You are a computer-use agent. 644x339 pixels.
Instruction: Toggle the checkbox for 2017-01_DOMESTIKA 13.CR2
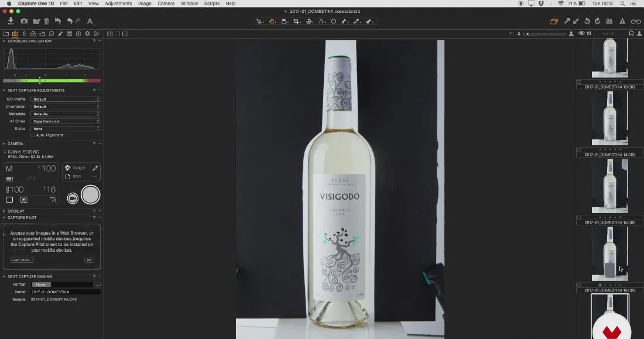point(578,82)
